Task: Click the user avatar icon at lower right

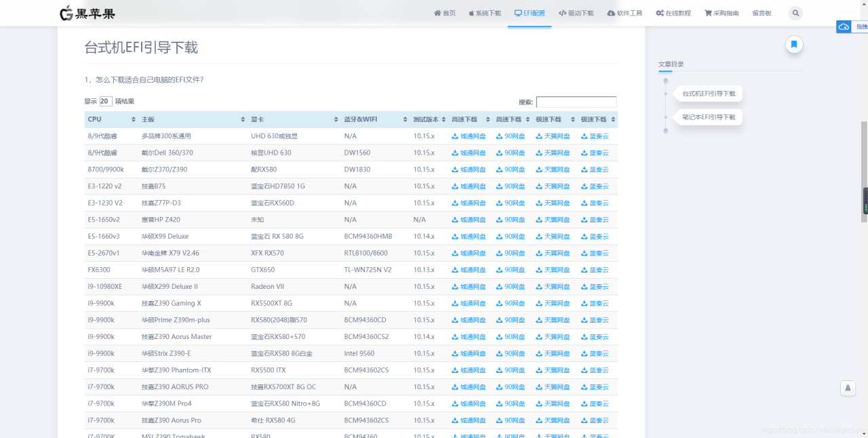Action: click(x=848, y=388)
